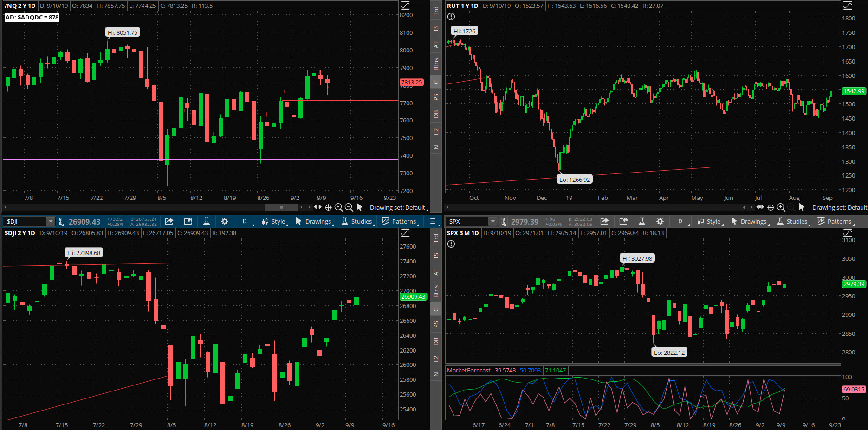Toggle the C sidebar panel beside /NQ chart
The width and height of the screenshot is (868, 430).
[x=436, y=82]
